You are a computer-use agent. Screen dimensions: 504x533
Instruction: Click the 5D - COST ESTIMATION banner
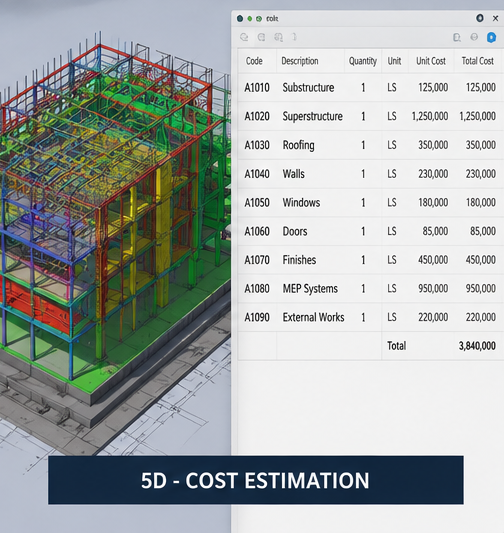pos(256,480)
